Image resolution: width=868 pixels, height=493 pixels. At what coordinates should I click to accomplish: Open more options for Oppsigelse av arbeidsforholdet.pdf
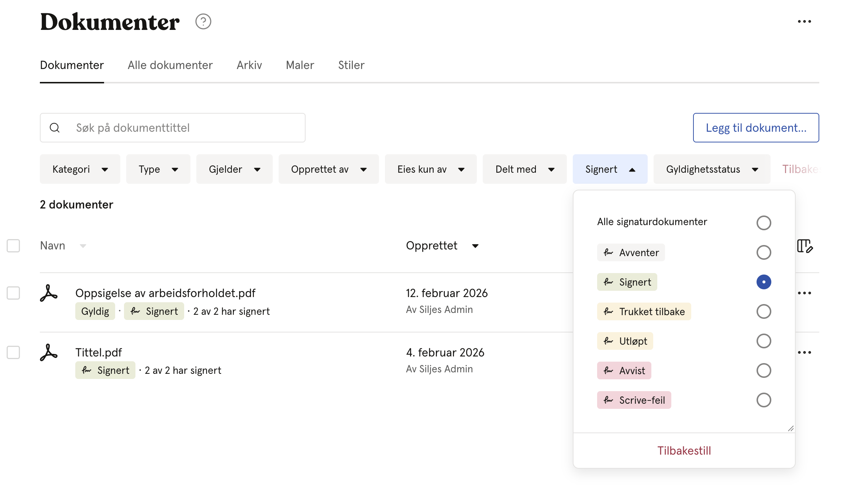click(805, 293)
